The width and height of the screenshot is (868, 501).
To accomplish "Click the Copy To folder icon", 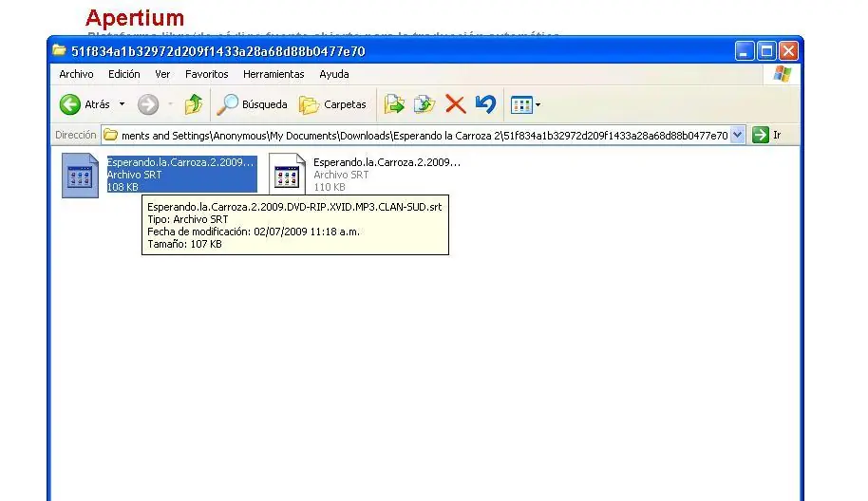I will click(425, 104).
